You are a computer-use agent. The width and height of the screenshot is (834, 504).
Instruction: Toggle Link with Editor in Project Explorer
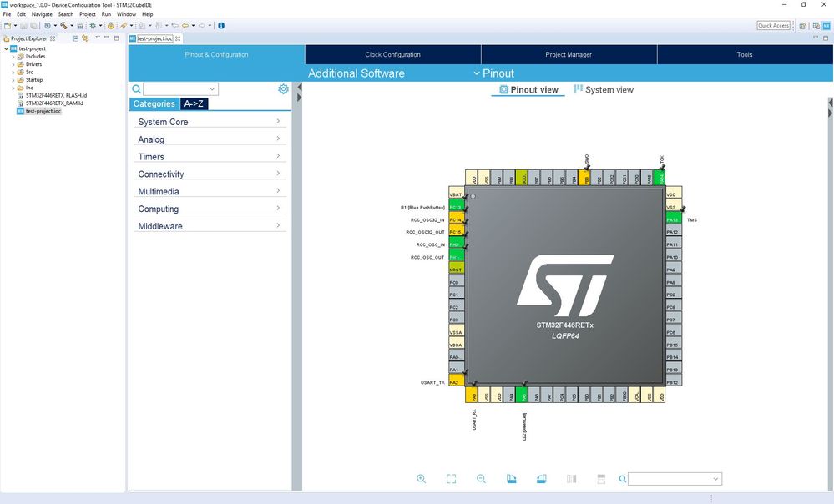(85, 38)
